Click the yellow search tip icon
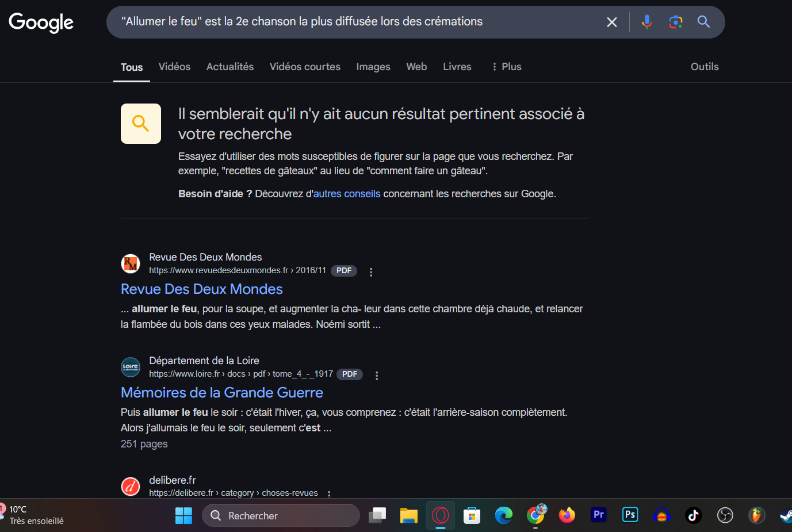This screenshot has width=792, height=532. click(x=141, y=124)
